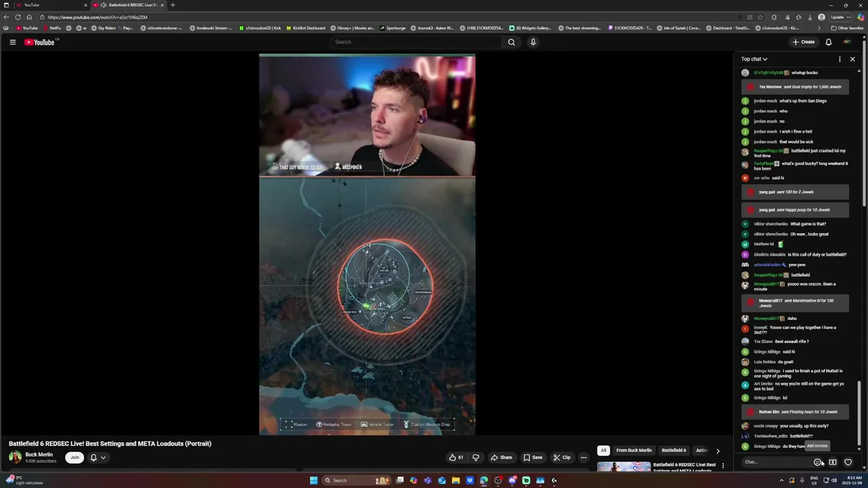The width and height of the screenshot is (868, 488).
Task: Click Buck Merlin channel avatar
Action: point(15,457)
